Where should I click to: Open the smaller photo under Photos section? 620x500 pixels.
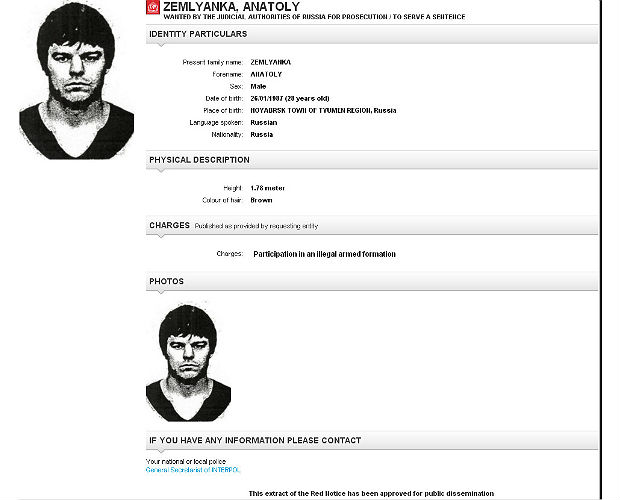click(188, 362)
